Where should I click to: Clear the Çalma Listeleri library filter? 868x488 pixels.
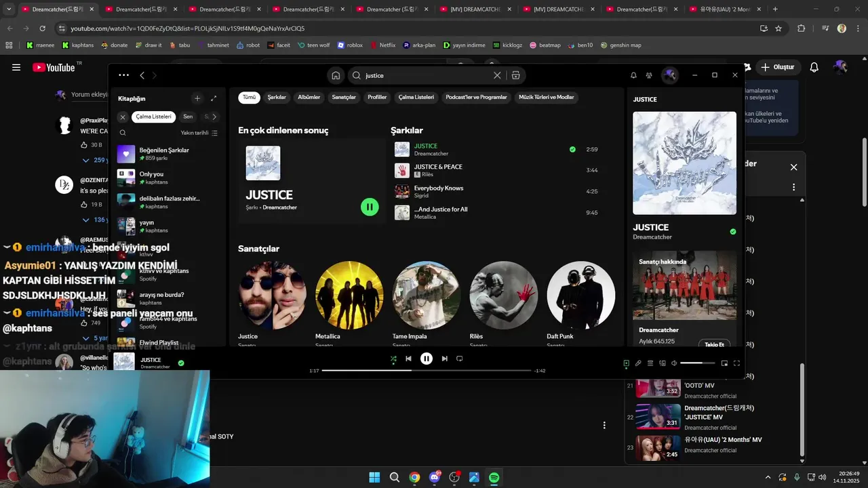pos(123,117)
